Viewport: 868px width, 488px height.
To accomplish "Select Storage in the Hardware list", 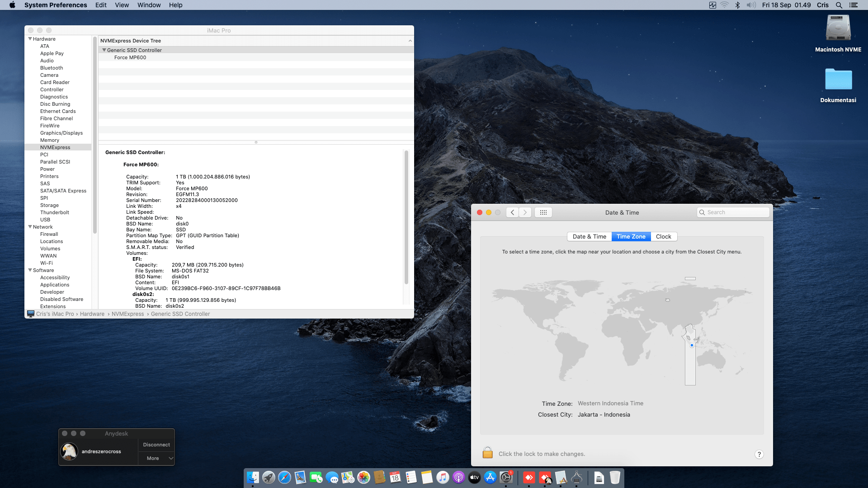I will tap(49, 205).
